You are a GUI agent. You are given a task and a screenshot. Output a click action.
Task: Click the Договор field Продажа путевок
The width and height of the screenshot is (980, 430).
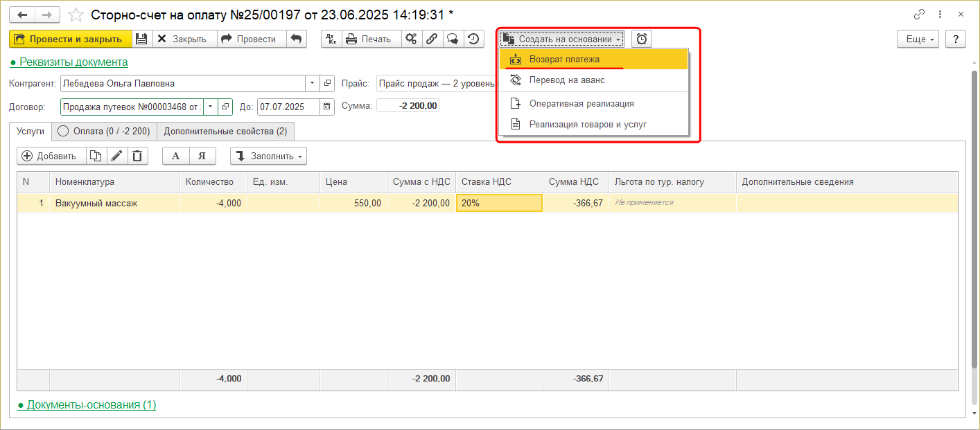132,107
